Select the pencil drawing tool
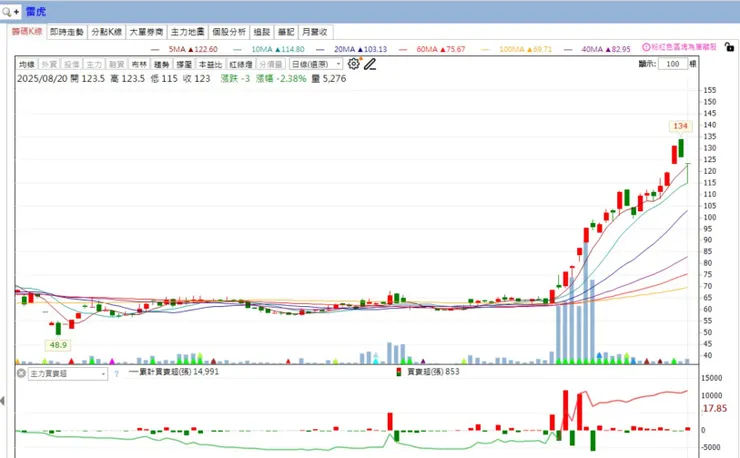This screenshot has height=458, width=740. [x=370, y=64]
